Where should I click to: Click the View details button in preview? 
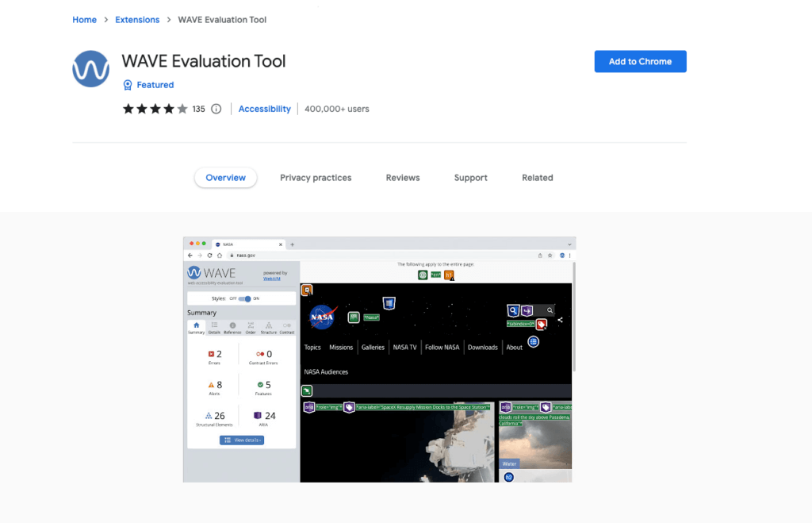point(242,440)
